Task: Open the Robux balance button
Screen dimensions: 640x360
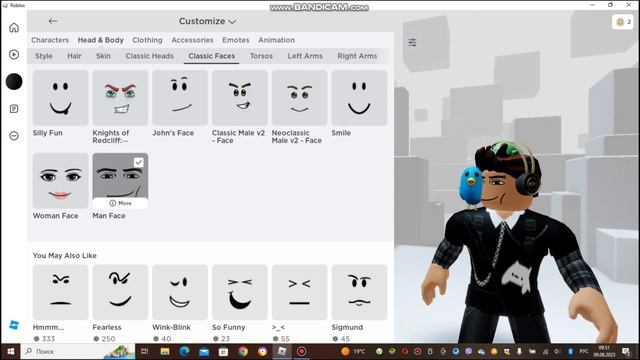Action: (x=622, y=22)
